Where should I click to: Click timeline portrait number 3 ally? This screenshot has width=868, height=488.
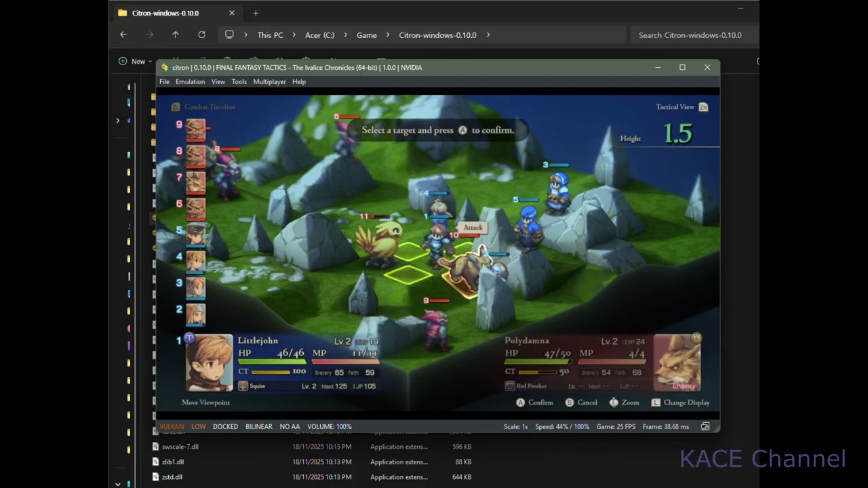coord(196,288)
